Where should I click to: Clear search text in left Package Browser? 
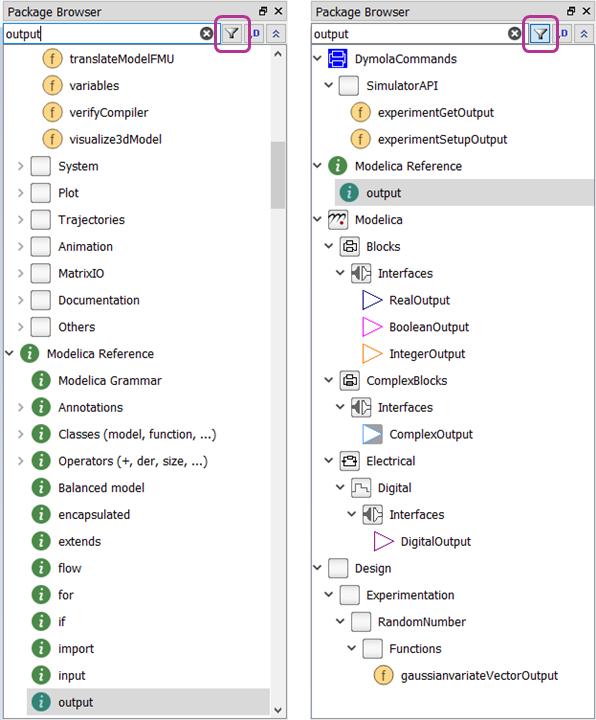[207, 34]
